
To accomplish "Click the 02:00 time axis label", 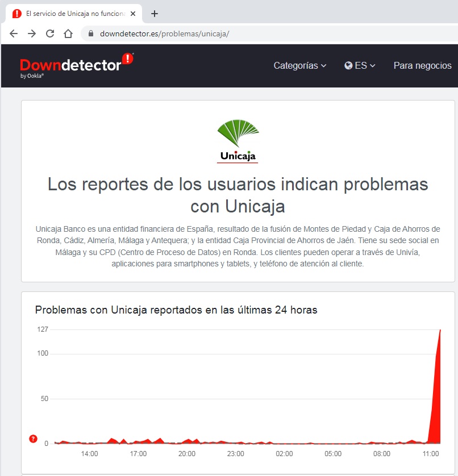I will click(284, 453).
